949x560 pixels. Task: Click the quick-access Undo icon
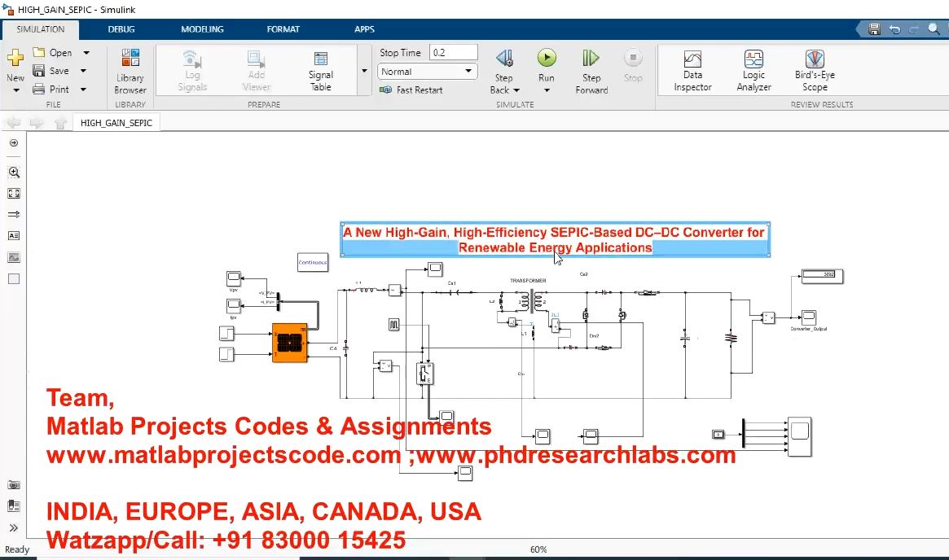[894, 29]
